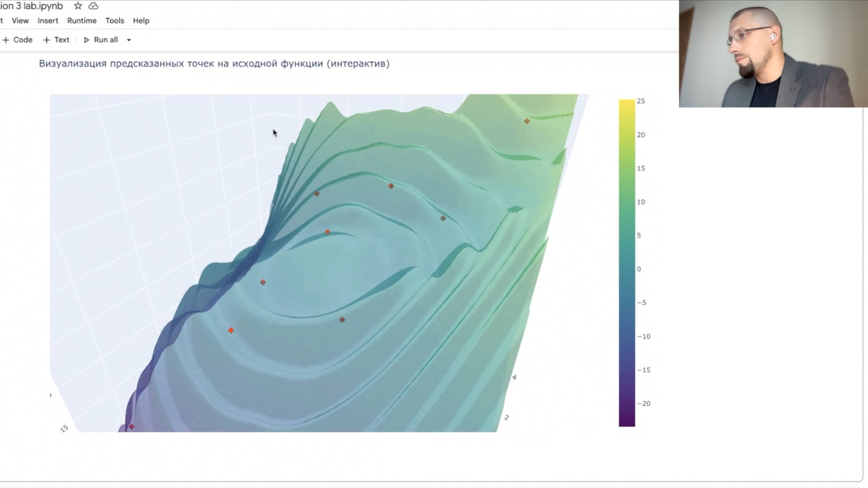This screenshot has width=868, height=488.
Task: Click the plus icon of Code button
Action: [x=6, y=40]
